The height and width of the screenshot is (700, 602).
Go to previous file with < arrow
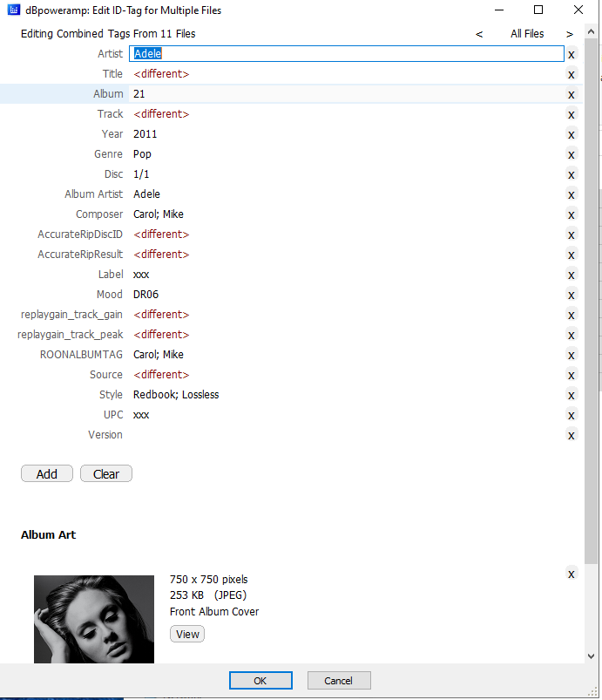tap(479, 34)
